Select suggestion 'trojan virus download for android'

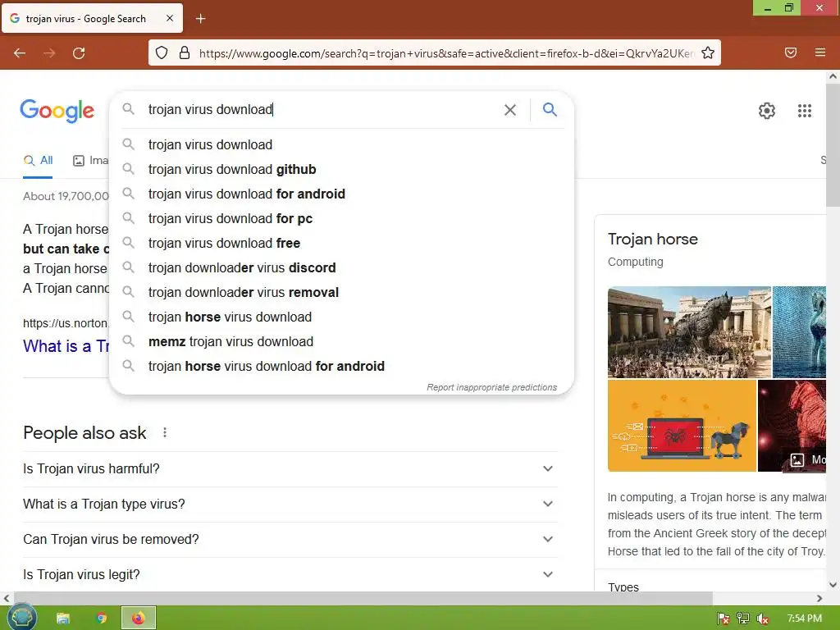click(x=342, y=194)
